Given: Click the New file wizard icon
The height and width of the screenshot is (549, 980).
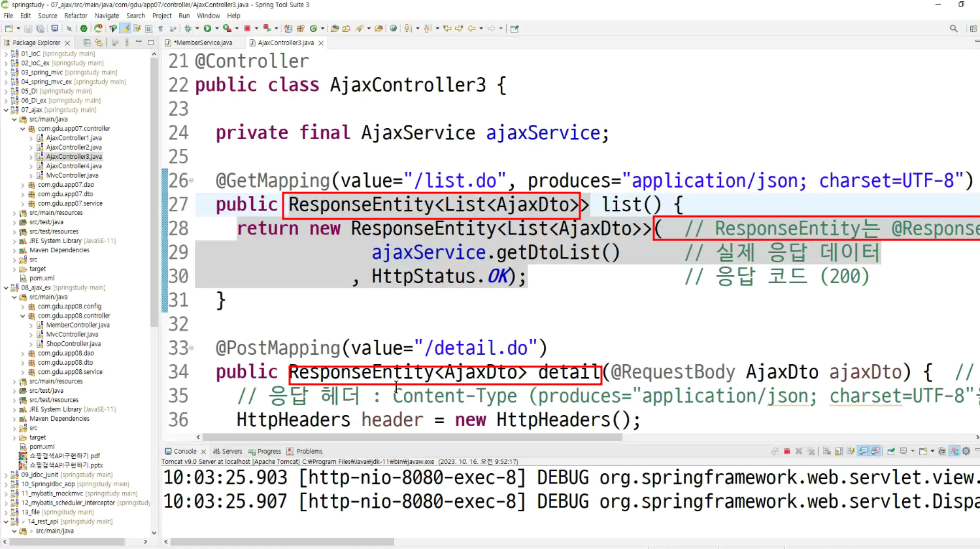Looking at the screenshot, I should click(8, 29).
